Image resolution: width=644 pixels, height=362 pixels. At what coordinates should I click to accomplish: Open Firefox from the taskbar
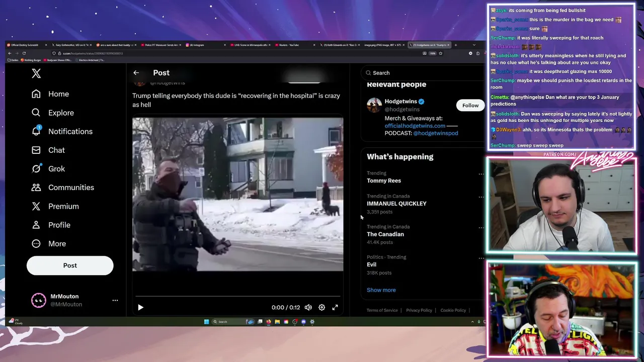269,322
